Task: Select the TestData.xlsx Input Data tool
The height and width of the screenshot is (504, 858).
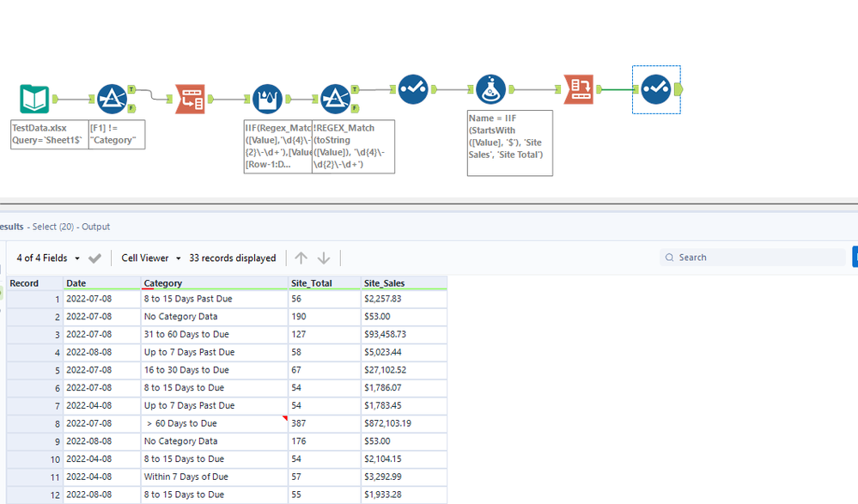Action: pos(34,99)
